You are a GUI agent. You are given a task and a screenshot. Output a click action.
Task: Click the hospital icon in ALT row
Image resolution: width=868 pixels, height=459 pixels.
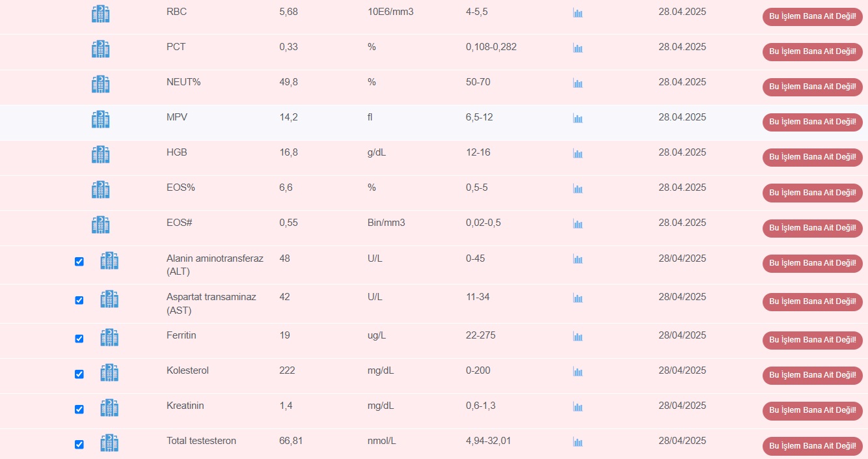109,260
